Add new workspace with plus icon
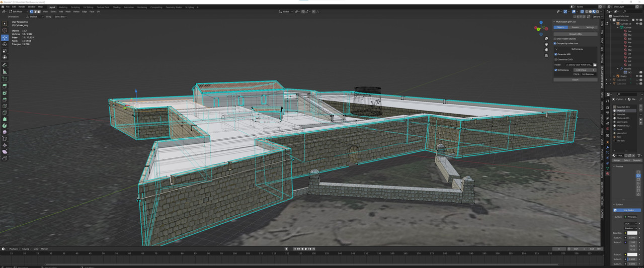This screenshot has height=268, width=644. point(198,7)
